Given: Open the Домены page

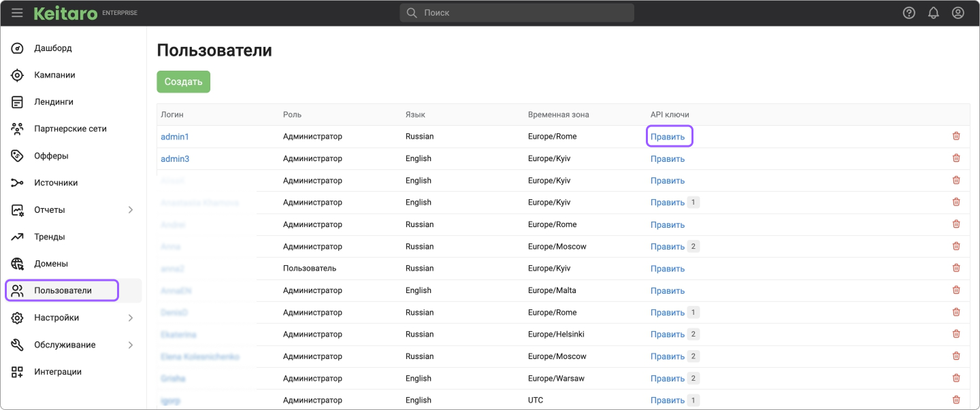Looking at the screenshot, I should coord(51,264).
